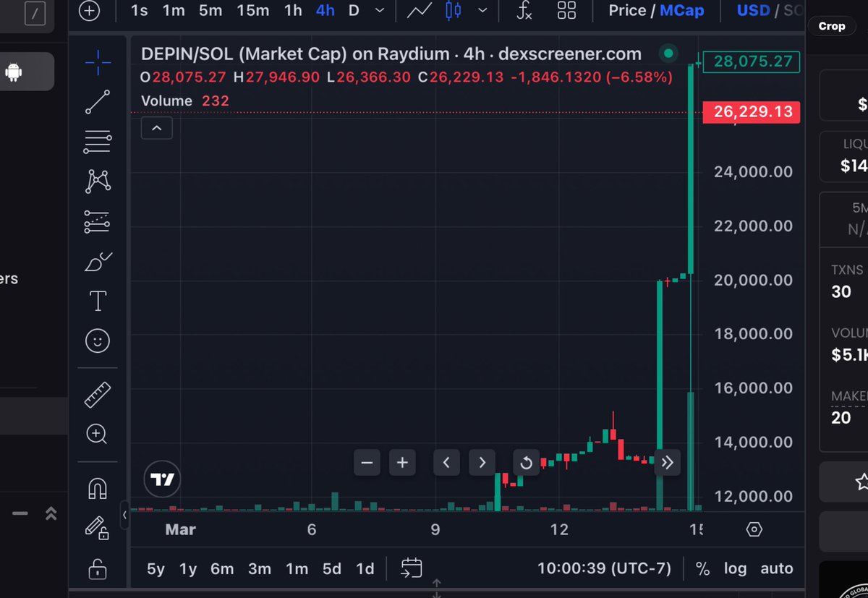The image size is (868, 598).
Task: Click the add symbol plus icon
Action: (89, 11)
